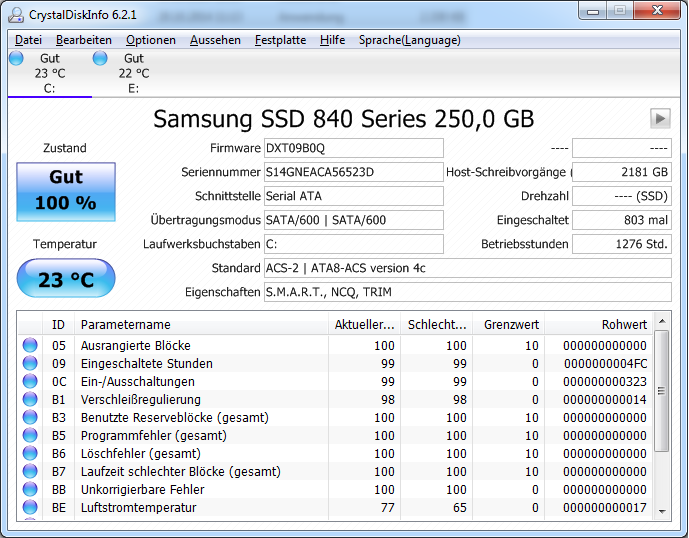Select the Unkorrigierbare Fehler parameter name
This screenshot has width=689, height=538.
tap(142, 490)
